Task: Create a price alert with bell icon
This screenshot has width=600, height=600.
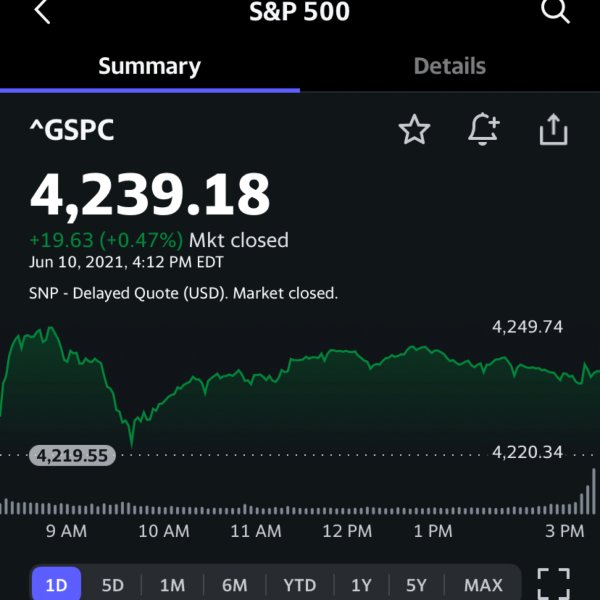Action: click(484, 129)
